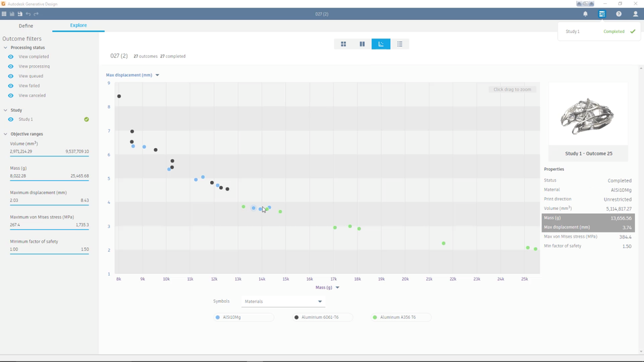This screenshot has width=644, height=362.
Task: Open the job status panel icon
Action: 601,14
